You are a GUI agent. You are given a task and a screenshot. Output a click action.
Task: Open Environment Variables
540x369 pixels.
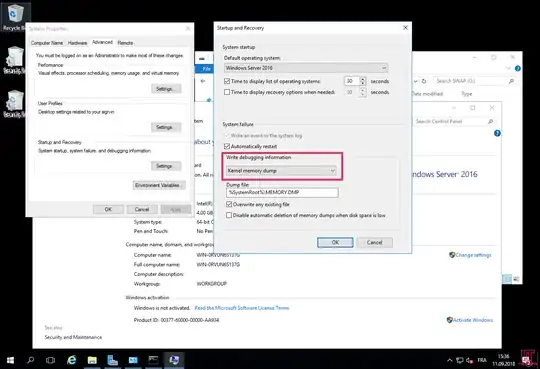point(159,185)
